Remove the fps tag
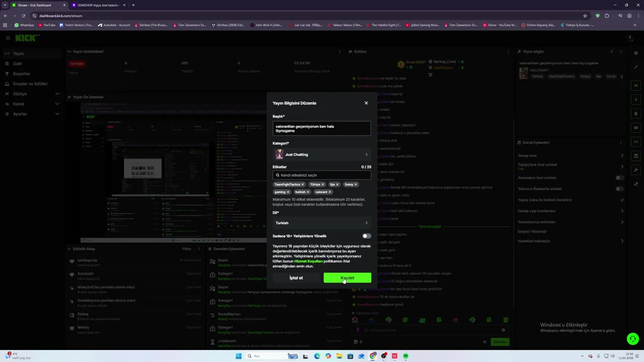Image resolution: width=644 pixels, height=362 pixels. (x=337, y=185)
